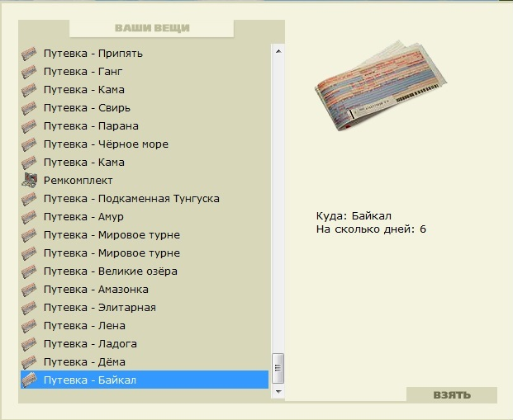Click the ticket icon beside Путевка - Припять
The image size is (513, 420).
click(x=29, y=54)
